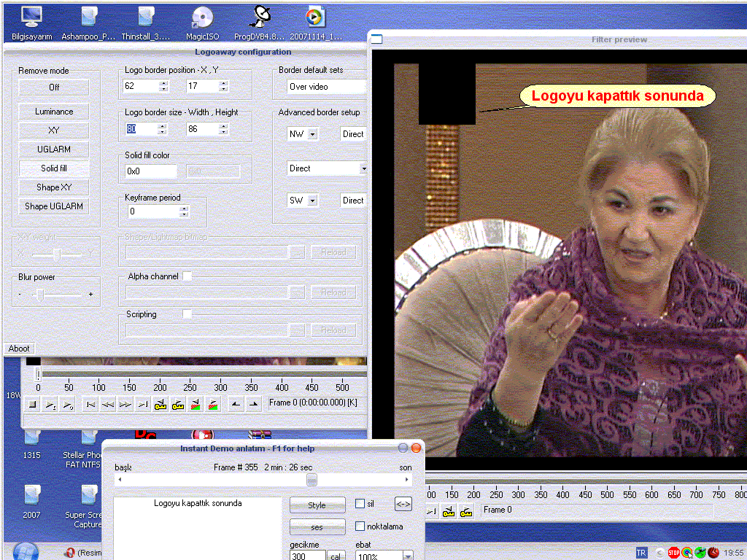Click previous keyframe icon in Filter preview

point(449,511)
